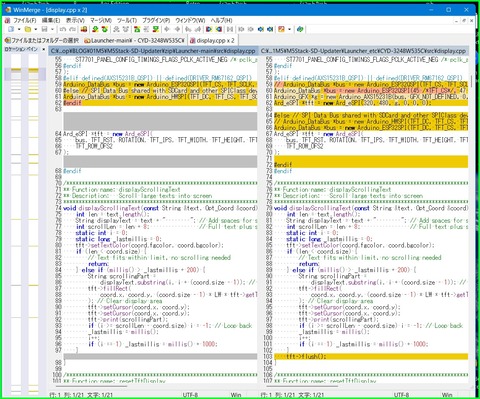Maximize the WinMerge main window
Image resolution: width=480 pixels, height=399 pixels.
448,10
